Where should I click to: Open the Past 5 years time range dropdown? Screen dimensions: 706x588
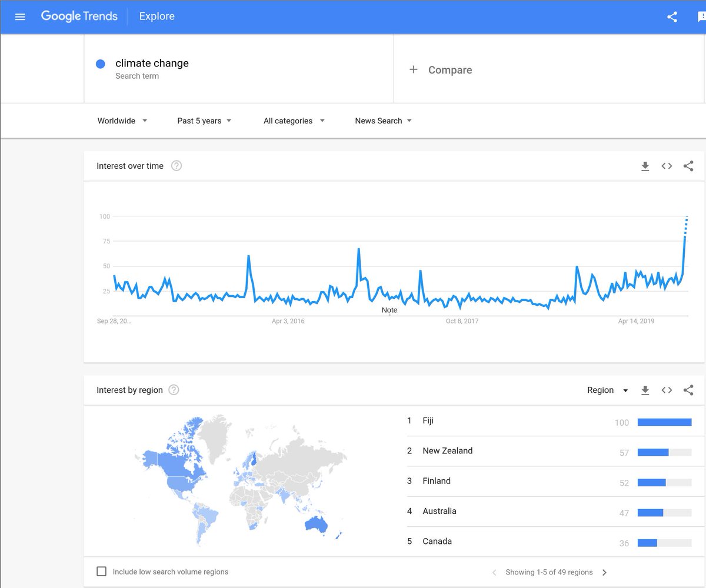pos(204,121)
